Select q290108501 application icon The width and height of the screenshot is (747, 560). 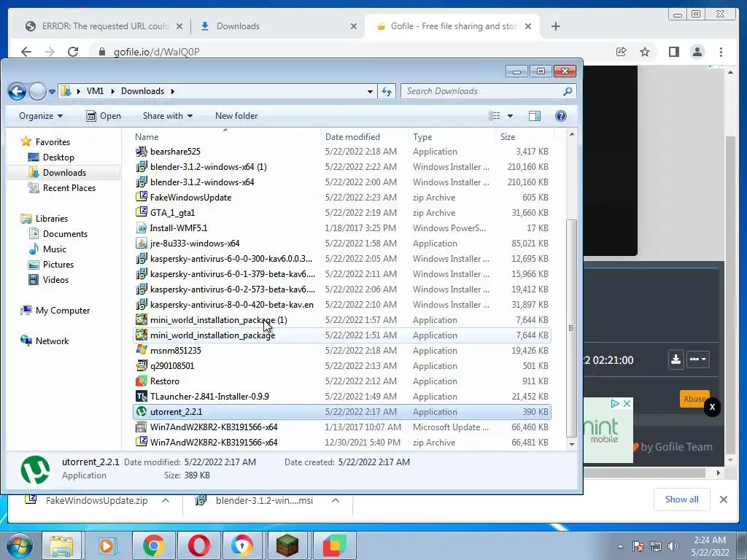point(141,366)
